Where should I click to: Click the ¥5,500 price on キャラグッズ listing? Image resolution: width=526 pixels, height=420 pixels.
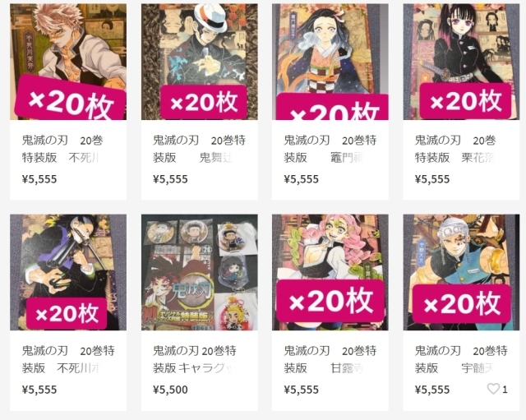170,390
